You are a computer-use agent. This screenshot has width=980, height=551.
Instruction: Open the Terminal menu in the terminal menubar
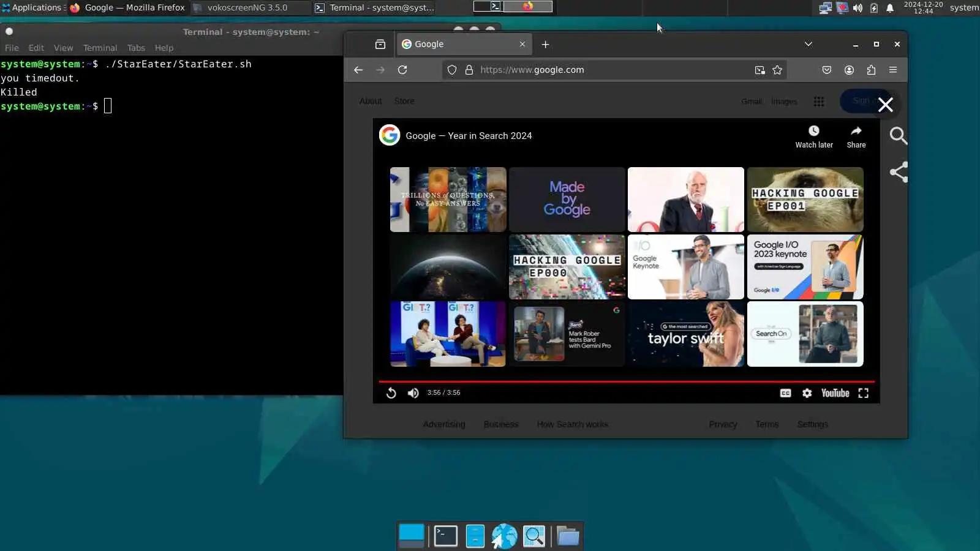pyautogui.click(x=100, y=48)
